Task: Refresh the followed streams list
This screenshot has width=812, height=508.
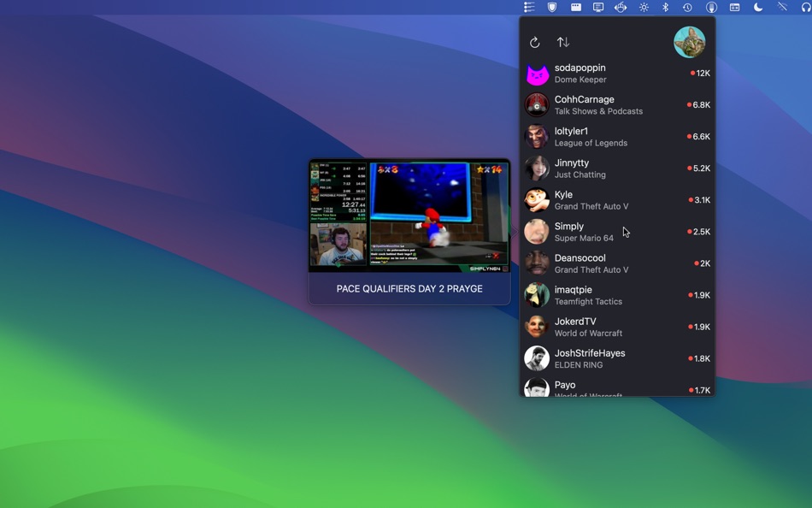Action: pos(535,41)
